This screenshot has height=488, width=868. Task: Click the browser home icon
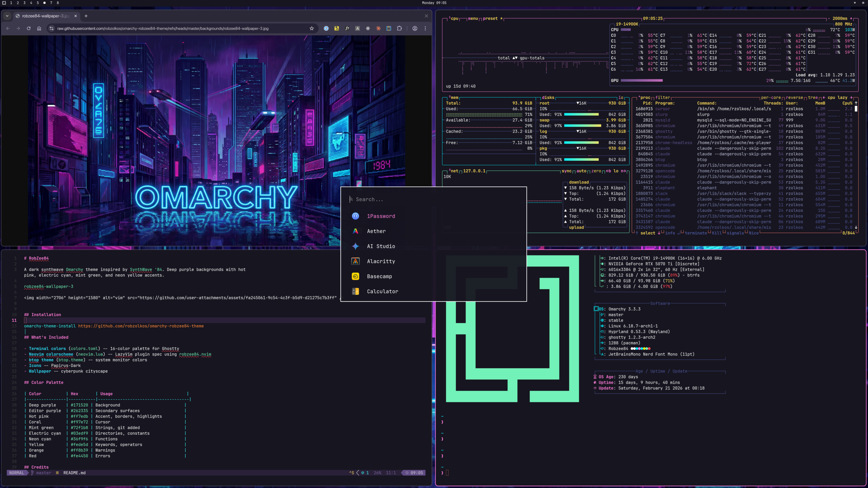click(39, 28)
